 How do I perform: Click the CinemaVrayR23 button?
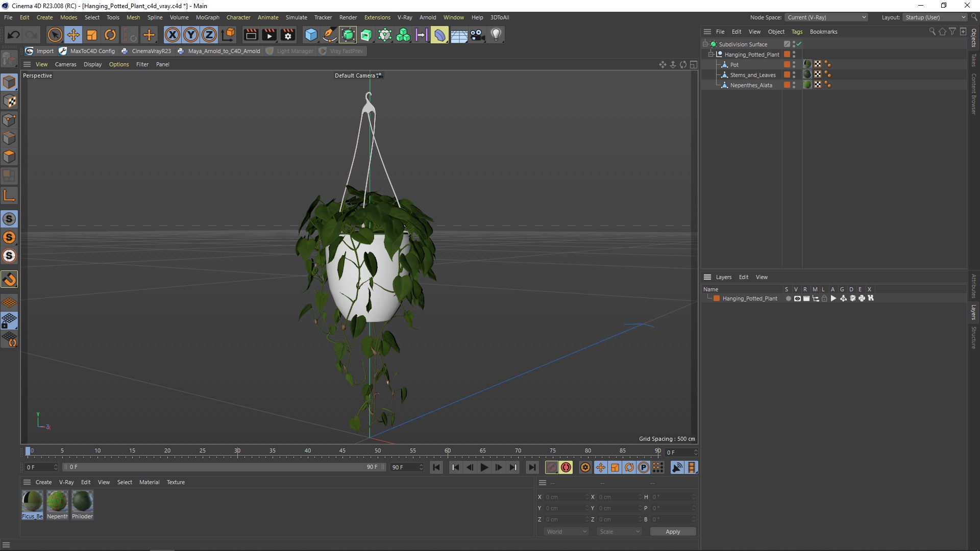(x=146, y=51)
